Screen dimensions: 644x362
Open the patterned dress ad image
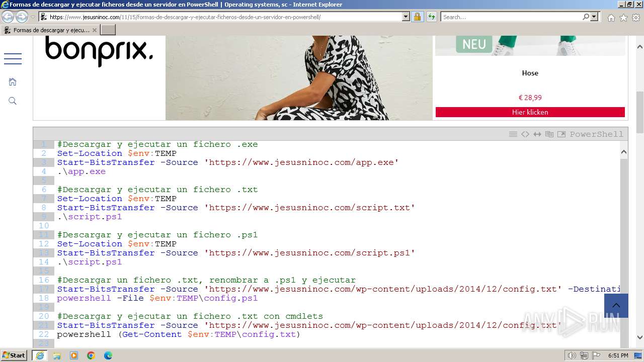click(x=299, y=78)
